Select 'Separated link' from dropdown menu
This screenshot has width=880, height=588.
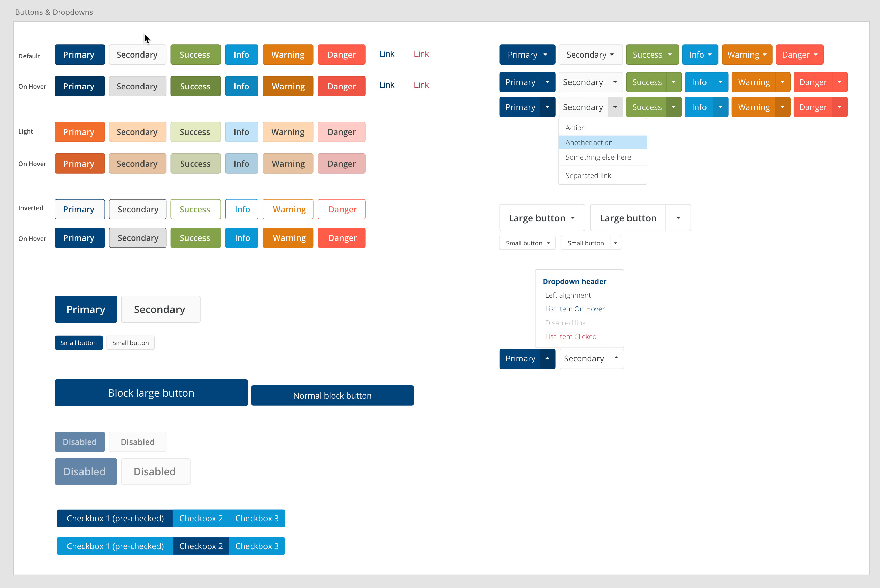click(588, 175)
